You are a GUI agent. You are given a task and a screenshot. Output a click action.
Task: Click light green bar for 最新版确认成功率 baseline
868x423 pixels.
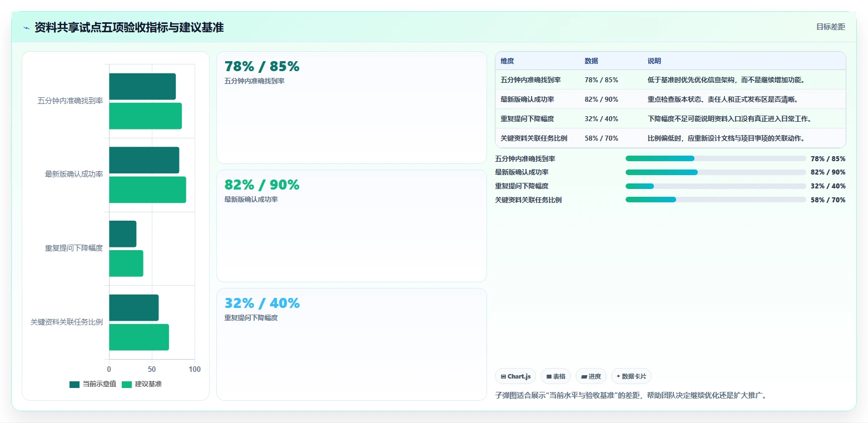[x=147, y=190]
